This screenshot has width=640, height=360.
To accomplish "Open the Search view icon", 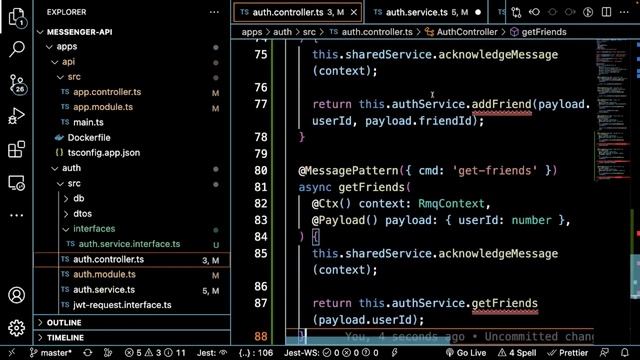I will pos(17,49).
